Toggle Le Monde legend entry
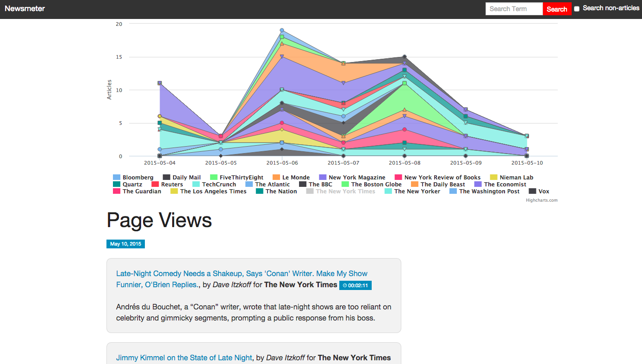 291,178
